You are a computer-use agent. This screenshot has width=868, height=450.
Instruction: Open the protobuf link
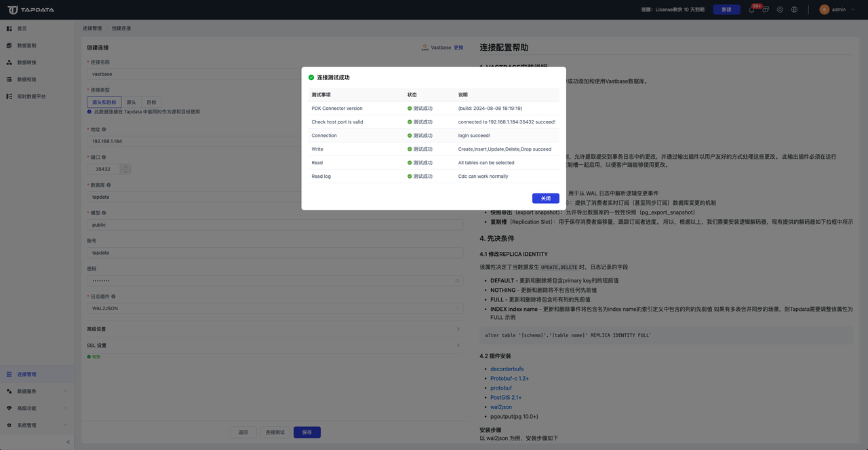pyautogui.click(x=501, y=388)
